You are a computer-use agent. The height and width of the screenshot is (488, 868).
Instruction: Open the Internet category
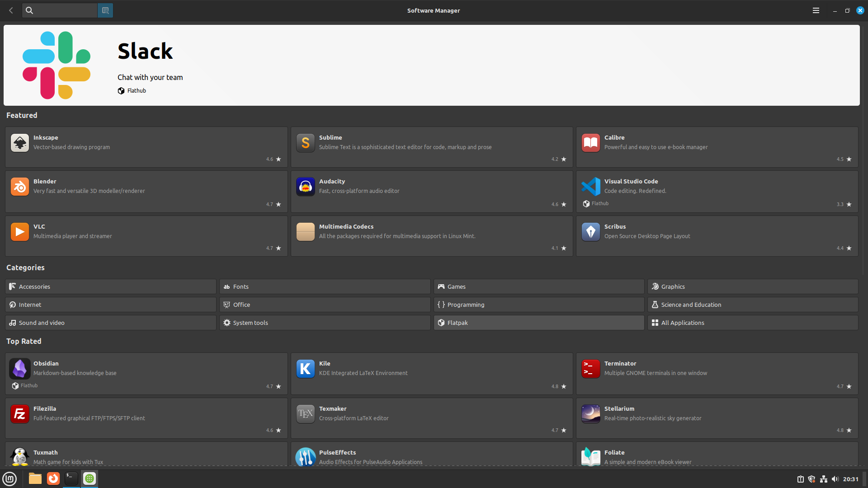pyautogui.click(x=111, y=305)
